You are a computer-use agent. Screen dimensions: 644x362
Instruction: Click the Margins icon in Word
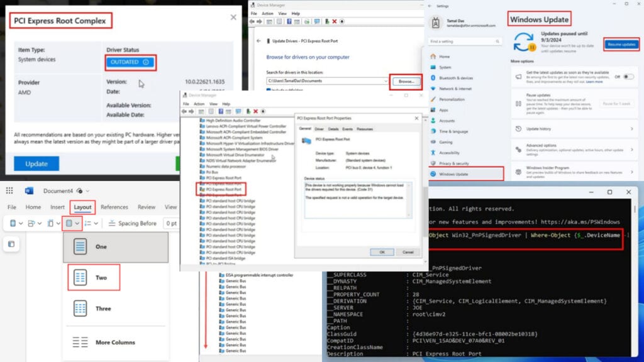[13, 222]
